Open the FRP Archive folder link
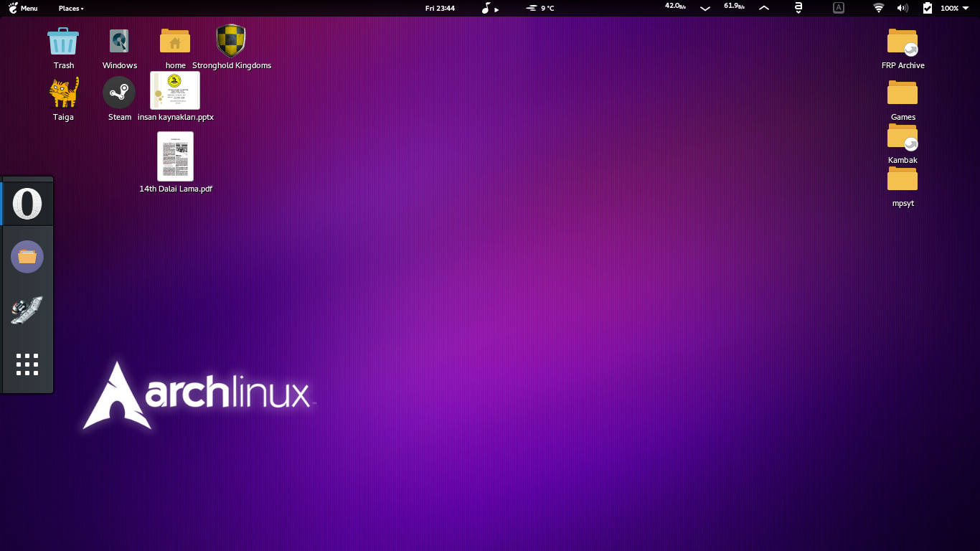 (903, 42)
